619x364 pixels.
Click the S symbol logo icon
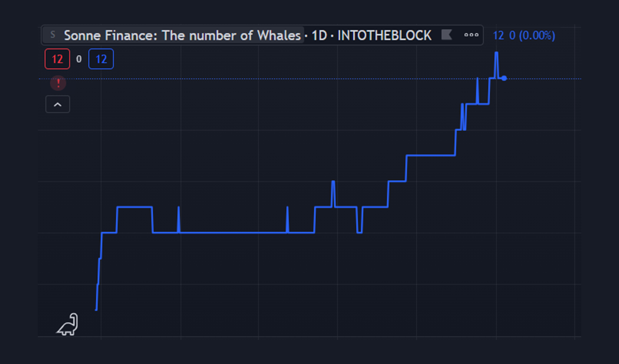[53, 35]
